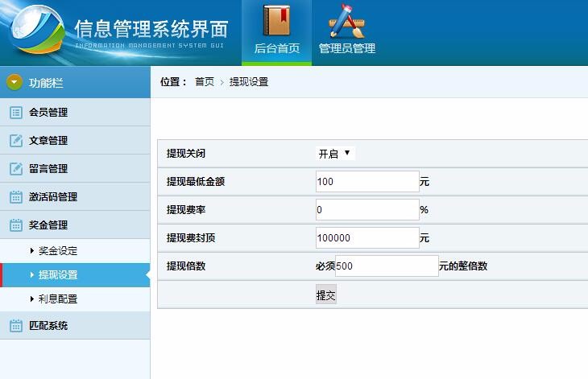Click the edit icon beside 留言管理
The width and height of the screenshot is (588, 379).
[x=16, y=168]
